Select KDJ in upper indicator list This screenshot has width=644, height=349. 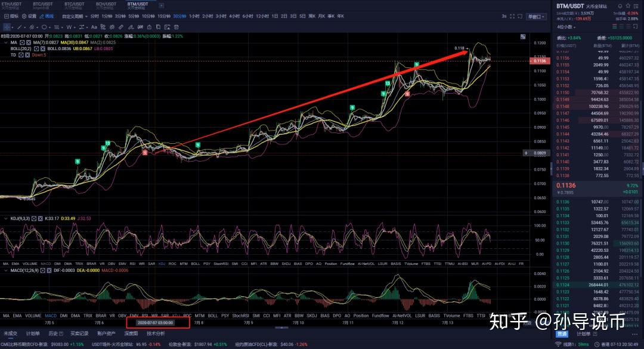point(162,264)
